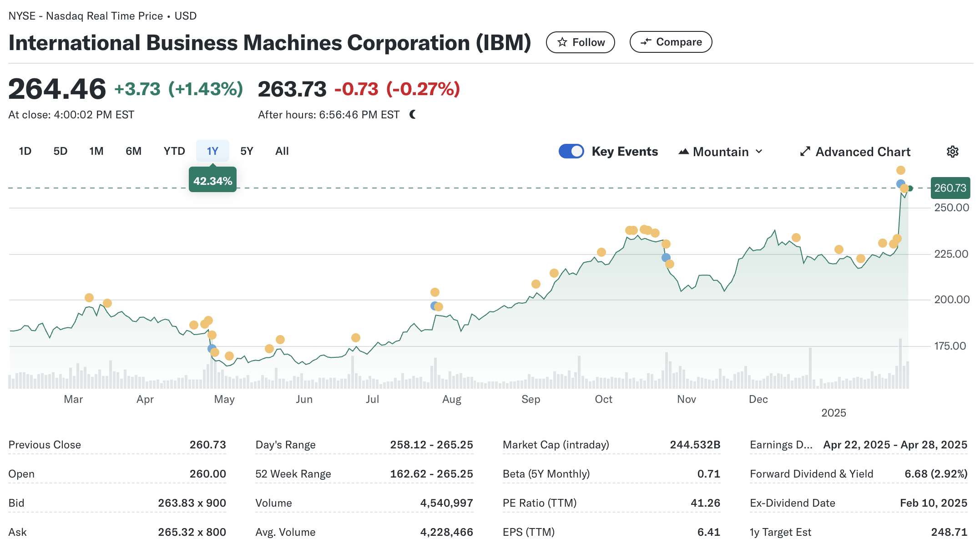This screenshot has height=549, width=980.
Task: Open the Mountain chart style dropdown
Action: [720, 152]
